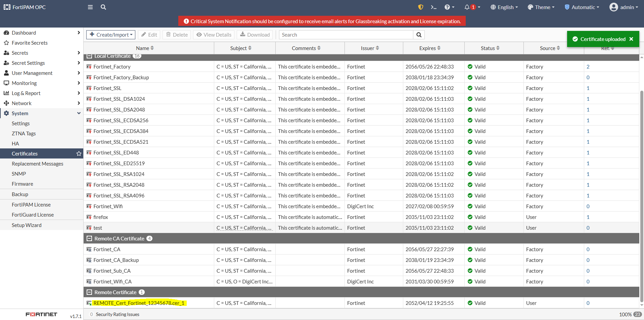Expand the Network menu
Viewport: 644px width, 320px height.
pos(42,103)
